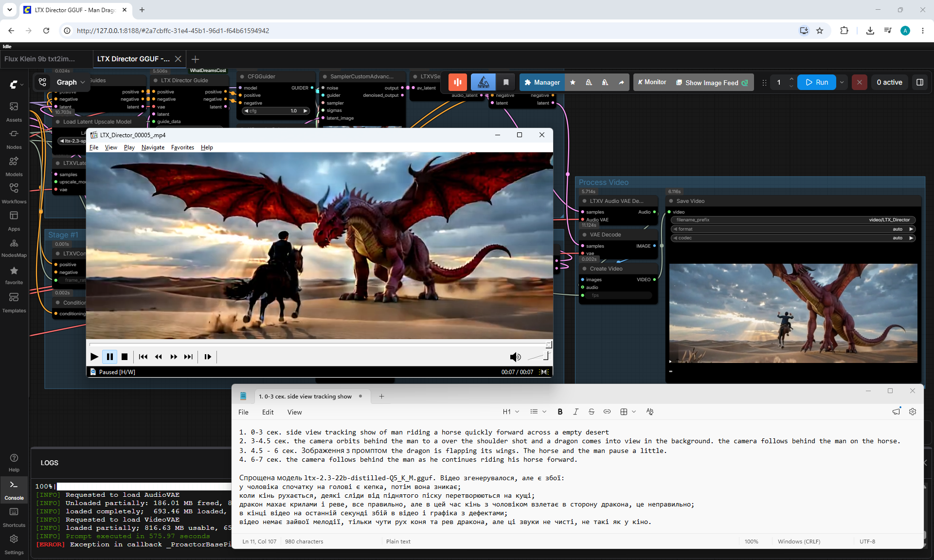Open the View menu in Notepad

tap(294, 412)
